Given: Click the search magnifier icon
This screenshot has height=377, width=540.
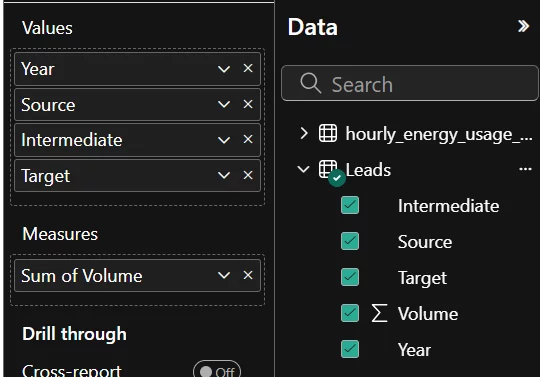Looking at the screenshot, I should pos(311,83).
